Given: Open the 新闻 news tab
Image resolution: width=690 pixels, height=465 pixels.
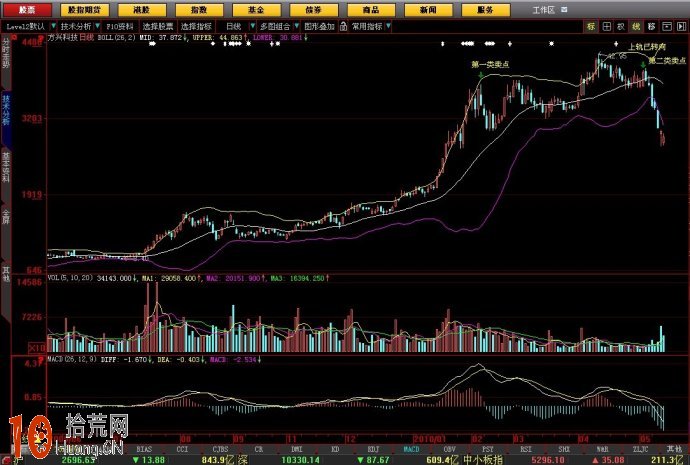Looking at the screenshot, I should tap(428, 9).
